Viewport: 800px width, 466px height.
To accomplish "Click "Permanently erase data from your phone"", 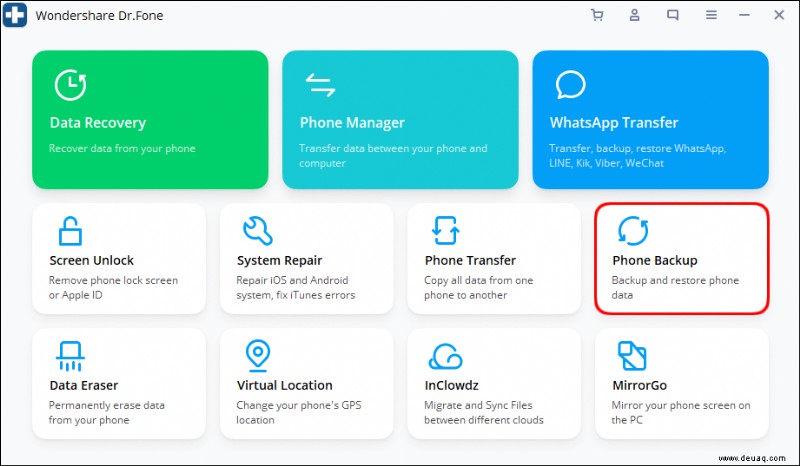I will (x=107, y=412).
